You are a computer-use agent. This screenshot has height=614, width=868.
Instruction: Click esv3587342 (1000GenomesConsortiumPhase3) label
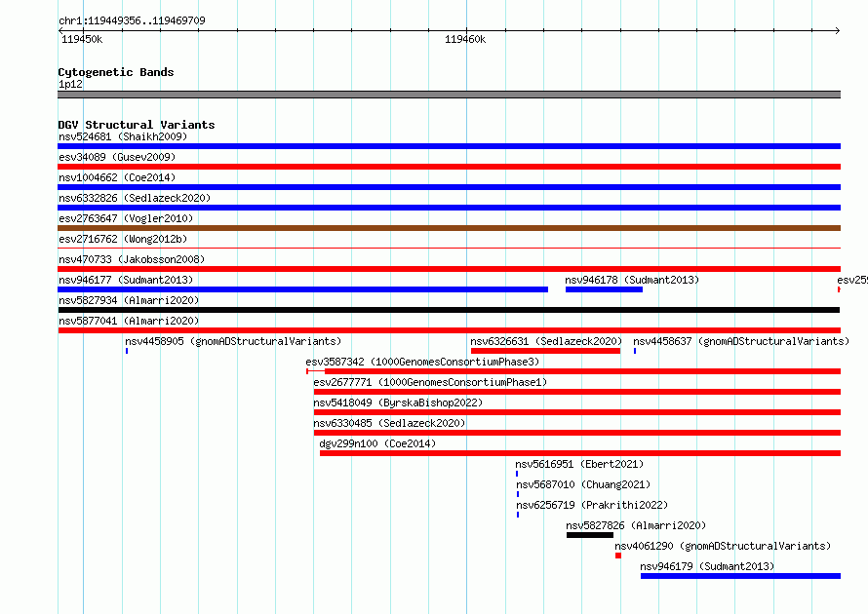pyautogui.click(x=422, y=362)
